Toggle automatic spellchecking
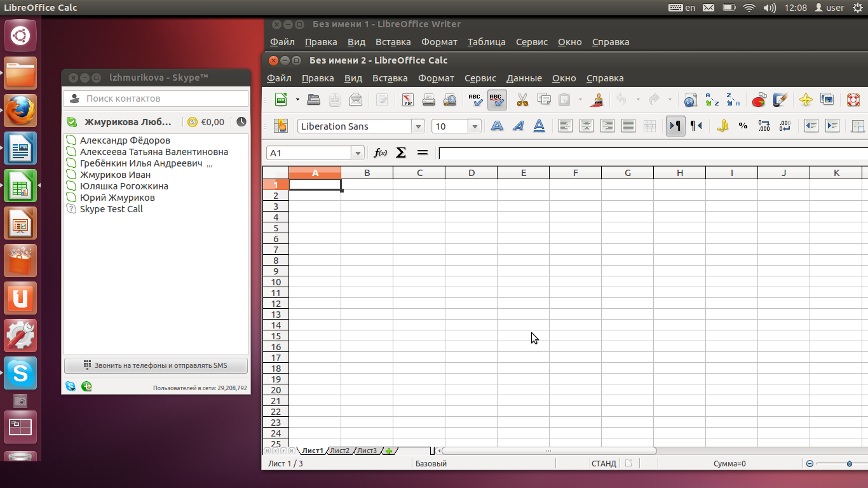Screen dimensions: 868x488 (496, 100)
